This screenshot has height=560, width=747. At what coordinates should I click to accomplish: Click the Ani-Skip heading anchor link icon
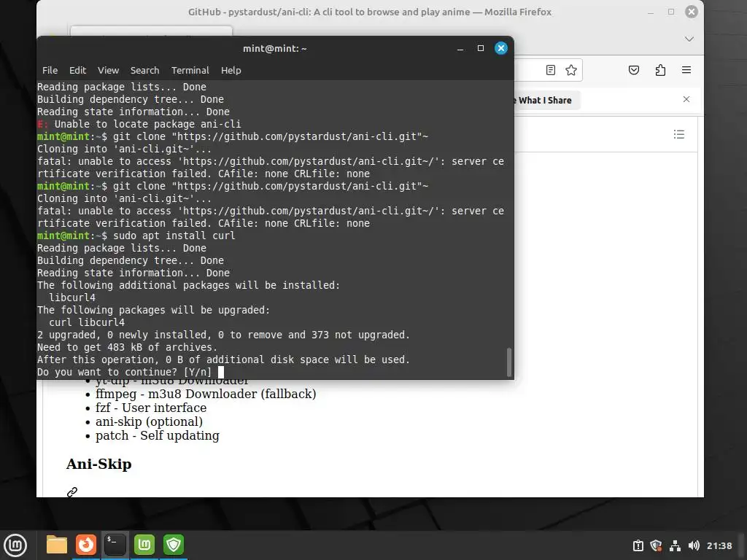pos(72,492)
